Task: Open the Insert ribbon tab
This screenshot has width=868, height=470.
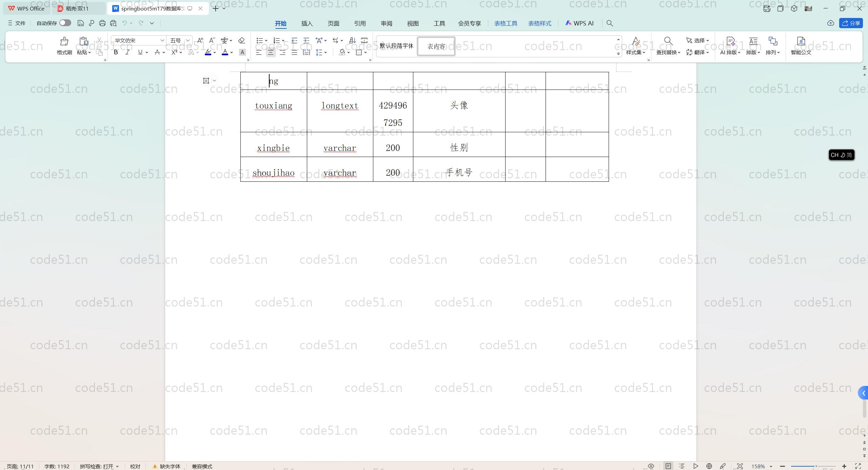Action: click(x=307, y=23)
